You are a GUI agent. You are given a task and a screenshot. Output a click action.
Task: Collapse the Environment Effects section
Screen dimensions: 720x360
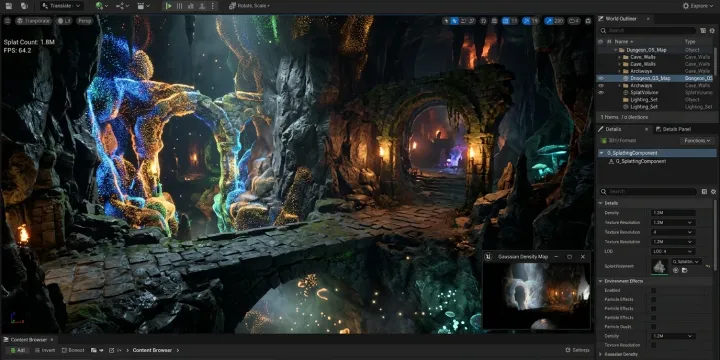[x=601, y=281]
